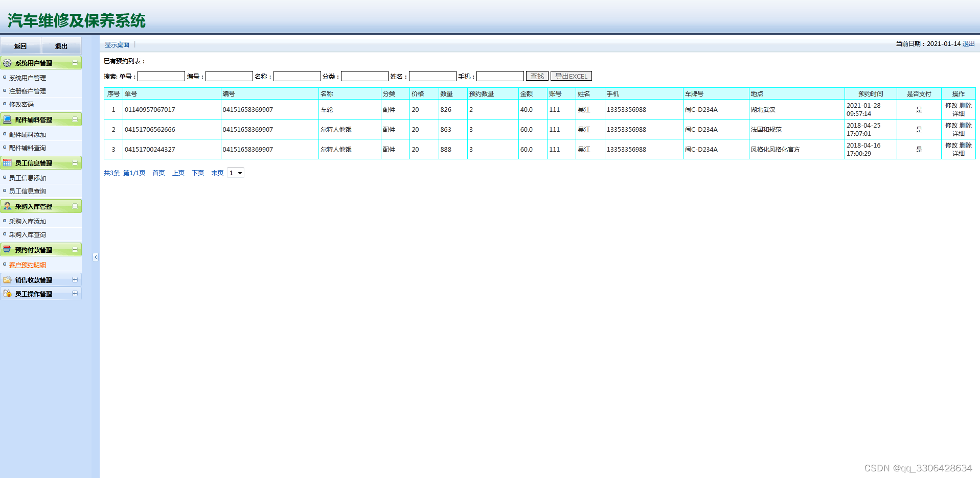Image resolution: width=980 pixels, height=478 pixels.
Task: Select cell 湖北武汉 in first row
Action: click(796, 110)
